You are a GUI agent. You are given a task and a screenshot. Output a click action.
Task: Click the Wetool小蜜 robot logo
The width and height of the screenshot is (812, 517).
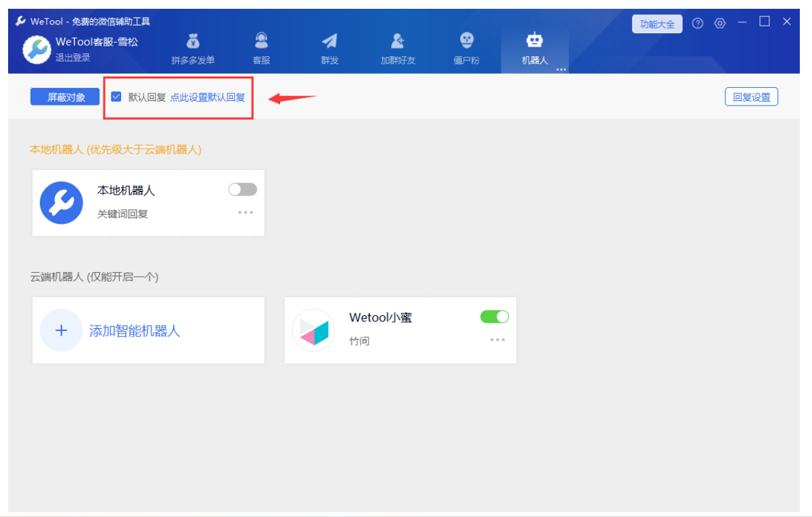(313, 330)
